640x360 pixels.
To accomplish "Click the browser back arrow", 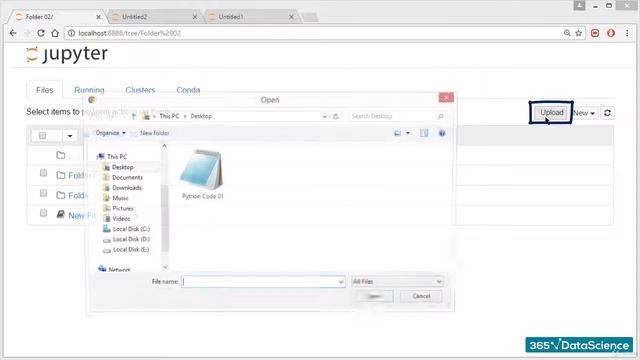I will click(13, 33).
